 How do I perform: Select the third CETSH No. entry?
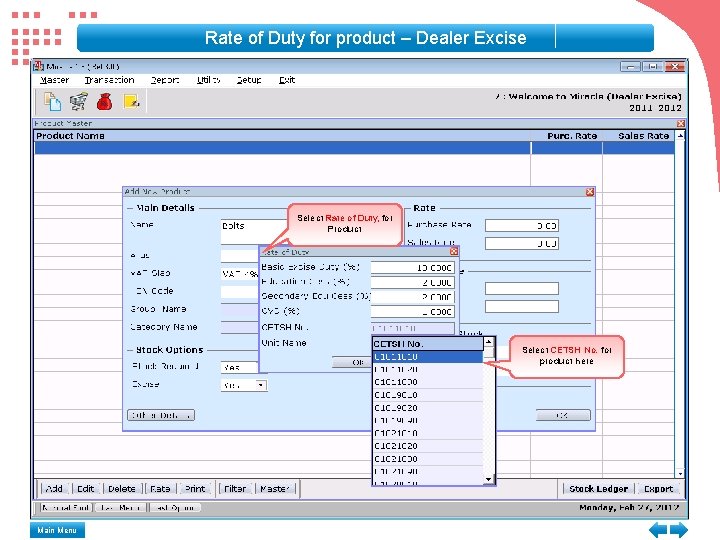click(x=428, y=382)
